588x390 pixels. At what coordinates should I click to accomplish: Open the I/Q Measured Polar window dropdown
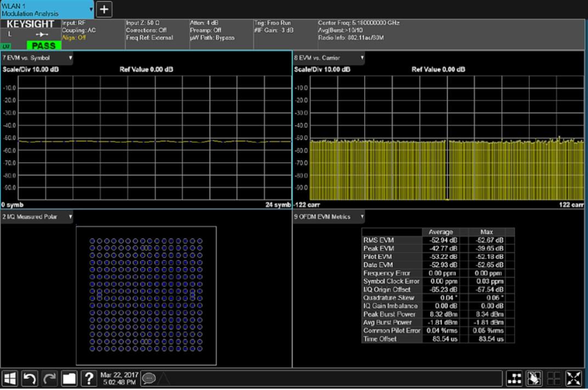(x=70, y=217)
